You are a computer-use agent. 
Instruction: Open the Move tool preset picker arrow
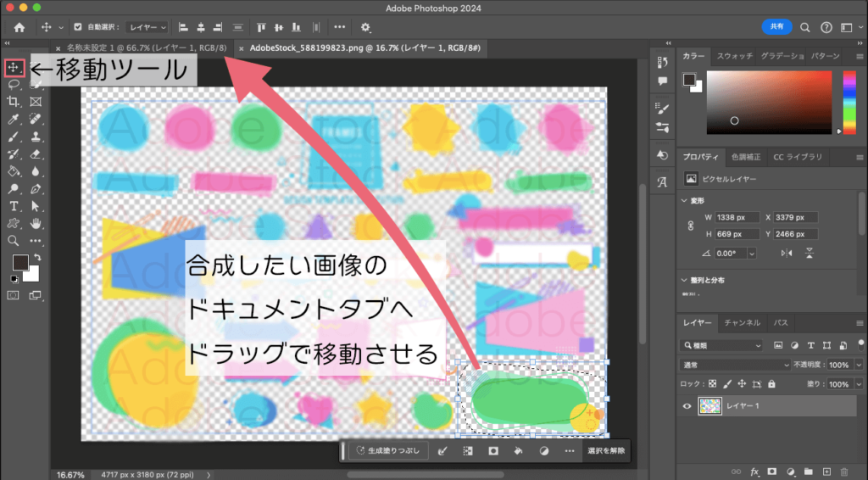coord(61,28)
